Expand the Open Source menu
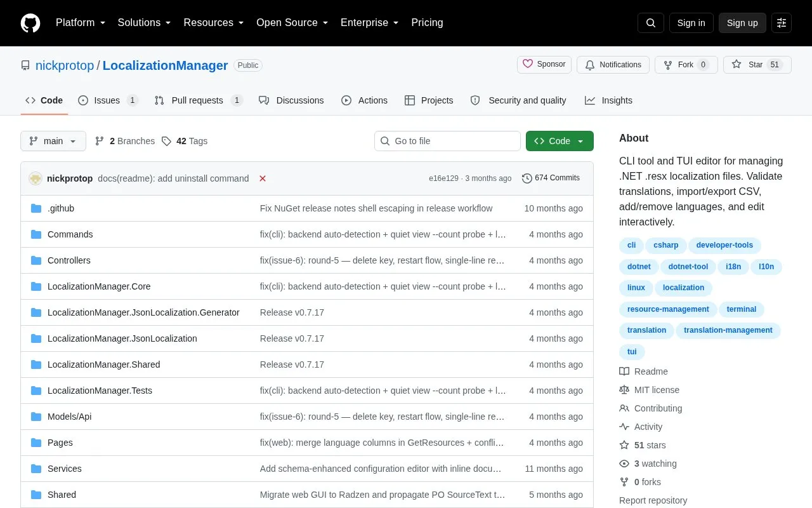Screen dimensions: 812x508 292,23
